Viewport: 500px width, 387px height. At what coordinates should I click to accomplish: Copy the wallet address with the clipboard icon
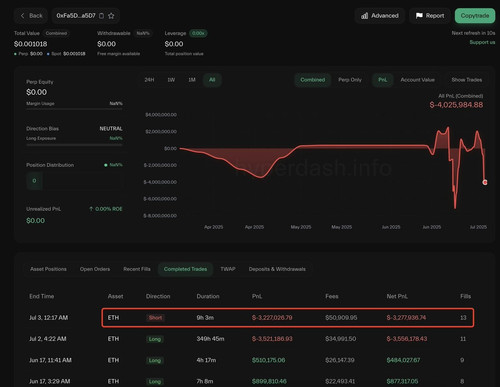102,16
